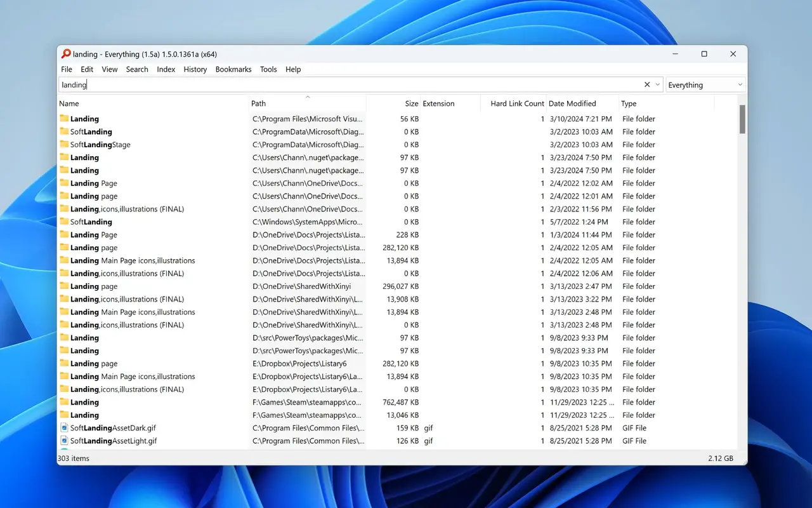Click folder icon of the first Landing result
Image resolution: width=812 pixels, height=508 pixels.
pyautogui.click(x=64, y=119)
